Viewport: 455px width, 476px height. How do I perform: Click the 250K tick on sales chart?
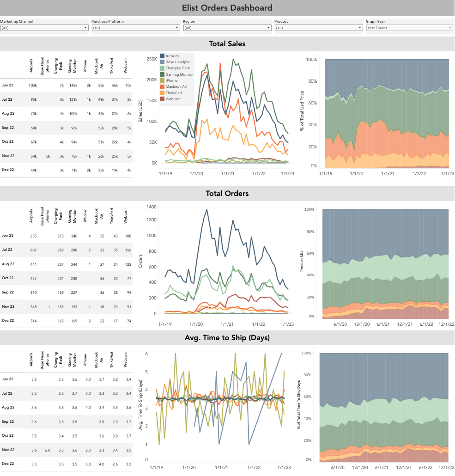tap(152, 59)
